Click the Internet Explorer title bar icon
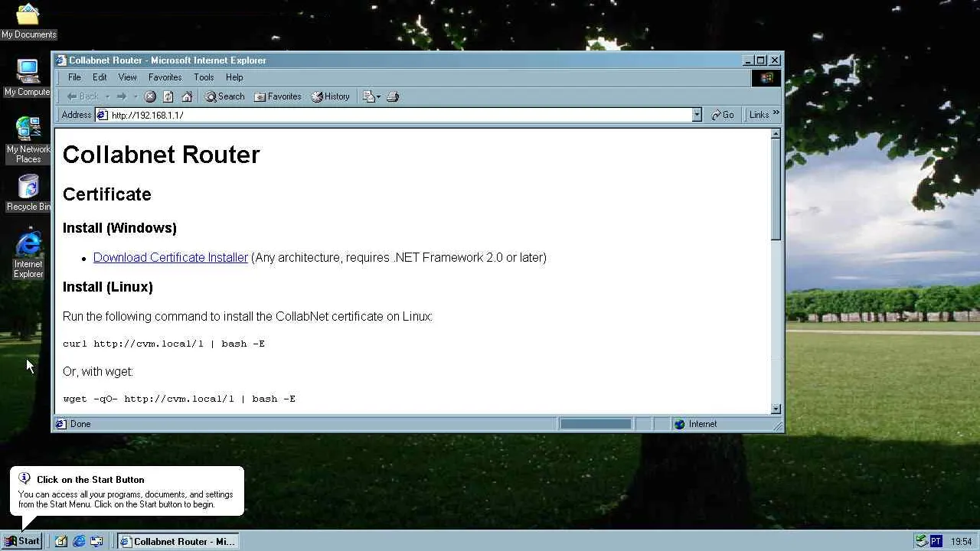980x551 pixels. coord(61,60)
